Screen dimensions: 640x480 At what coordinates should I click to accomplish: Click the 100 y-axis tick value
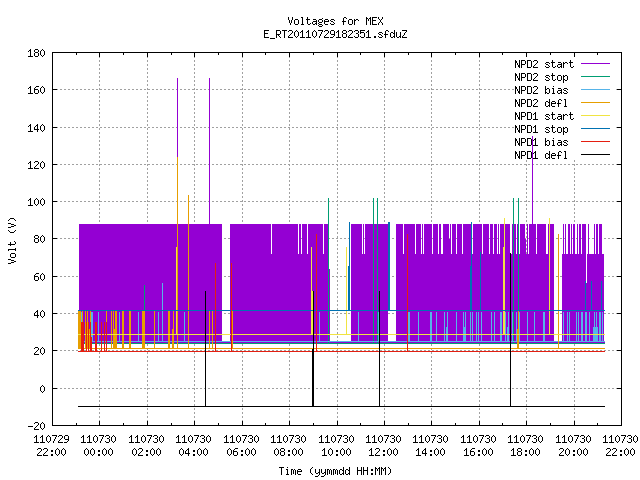pyautogui.click(x=36, y=202)
